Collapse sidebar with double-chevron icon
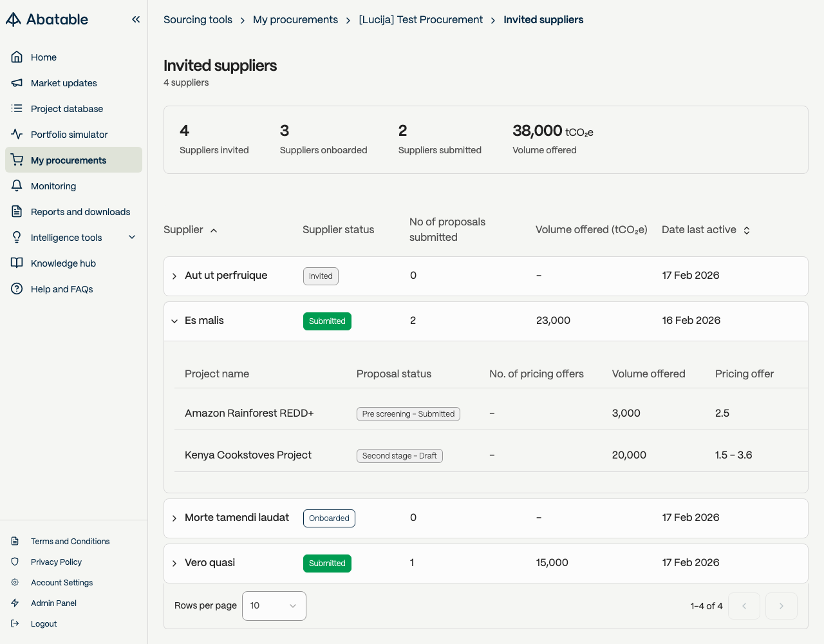This screenshot has width=824, height=644. [136, 19]
